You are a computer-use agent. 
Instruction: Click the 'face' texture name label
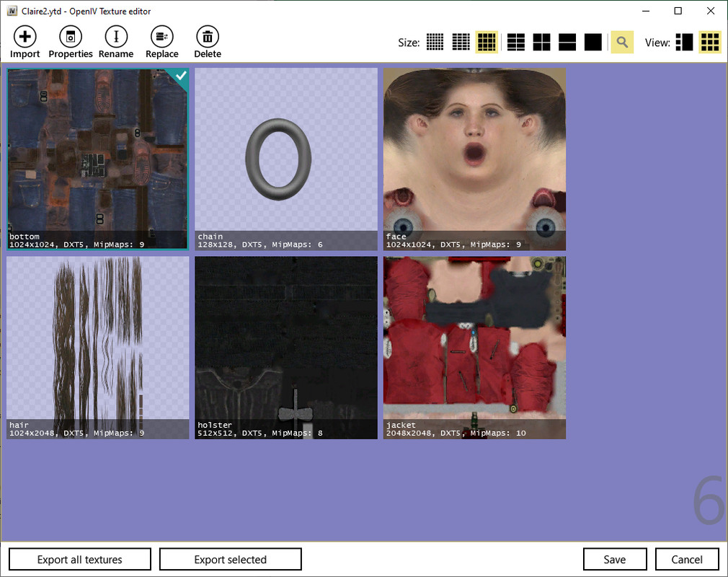tap(396, 236)
